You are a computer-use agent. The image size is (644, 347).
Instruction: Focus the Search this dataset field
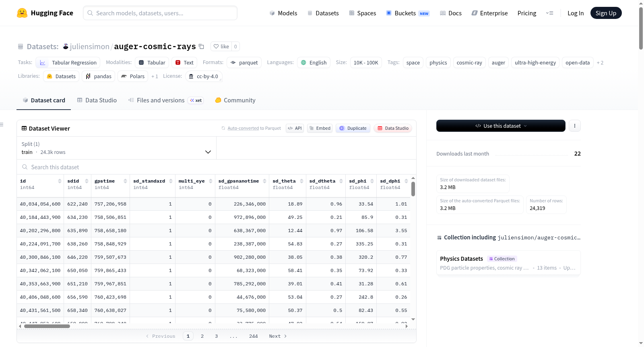click(x=217, y=167)
